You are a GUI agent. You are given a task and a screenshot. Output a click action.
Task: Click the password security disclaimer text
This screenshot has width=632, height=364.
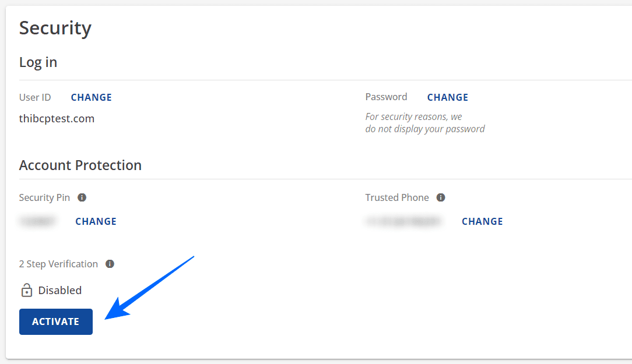(425, 122)
